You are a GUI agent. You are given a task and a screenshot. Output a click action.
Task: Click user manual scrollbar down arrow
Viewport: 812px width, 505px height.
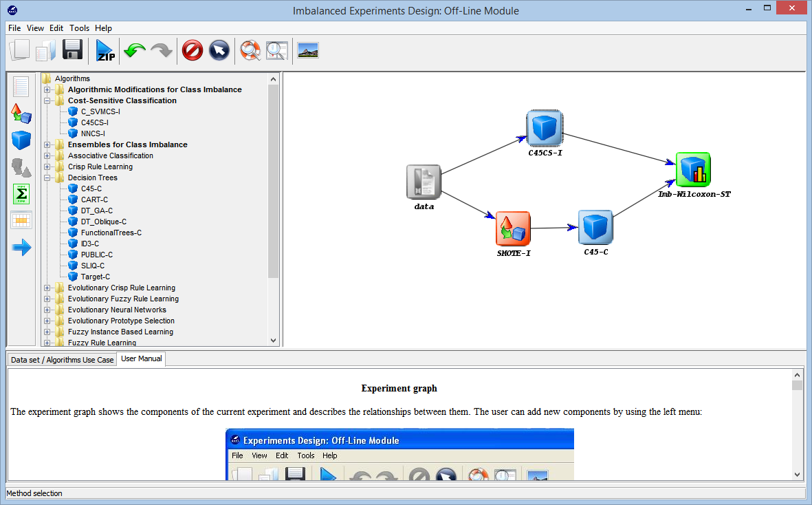click(x=797, y=475)
